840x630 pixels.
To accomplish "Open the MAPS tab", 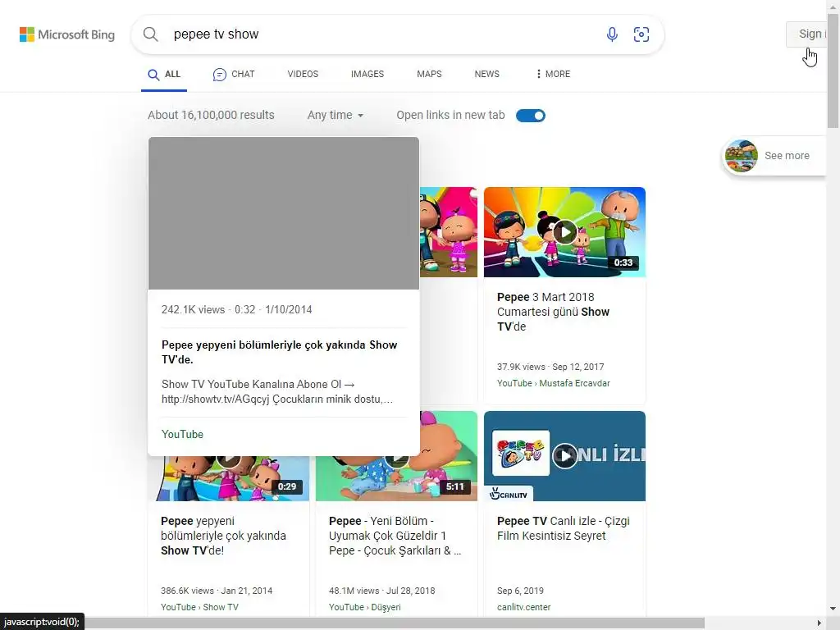I will pyautogui.click(x=429, y=74).
